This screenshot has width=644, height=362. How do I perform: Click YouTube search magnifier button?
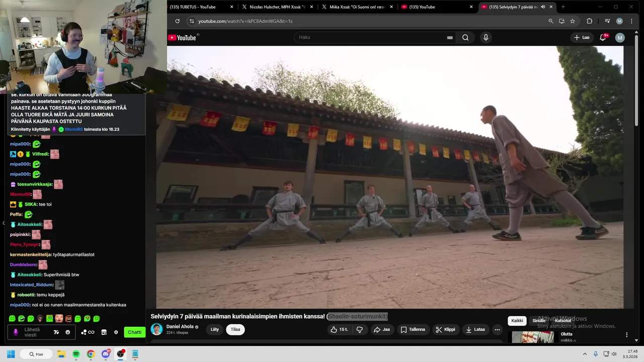click(465, 37)
